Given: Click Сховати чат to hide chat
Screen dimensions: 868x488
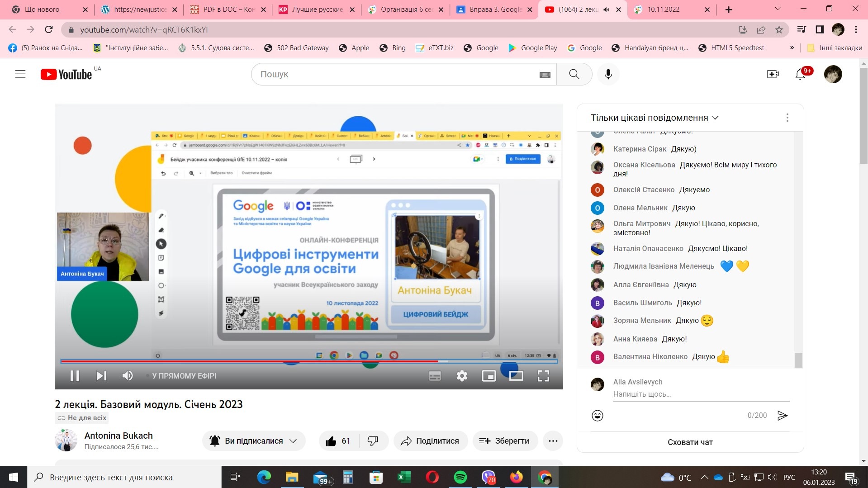Looking at the screenshot, I should (x=690, y=442).
